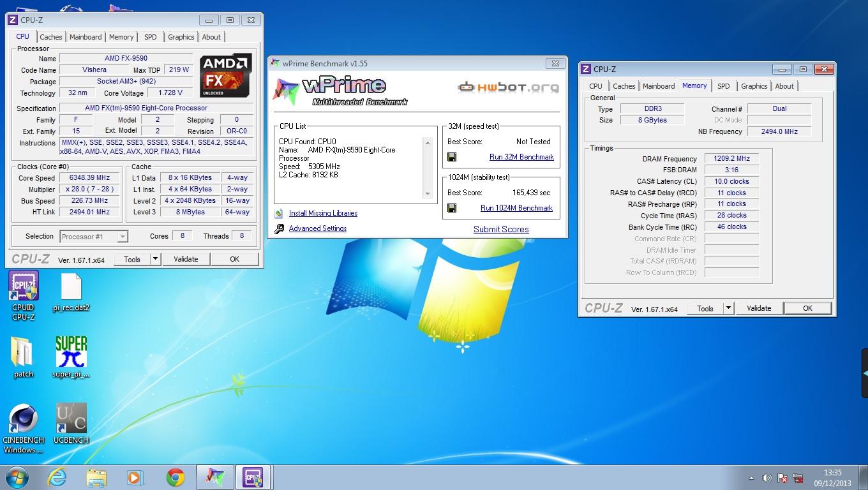
Task: Click the Show desktop strip on the taskbar
Action: click(863, 478)
